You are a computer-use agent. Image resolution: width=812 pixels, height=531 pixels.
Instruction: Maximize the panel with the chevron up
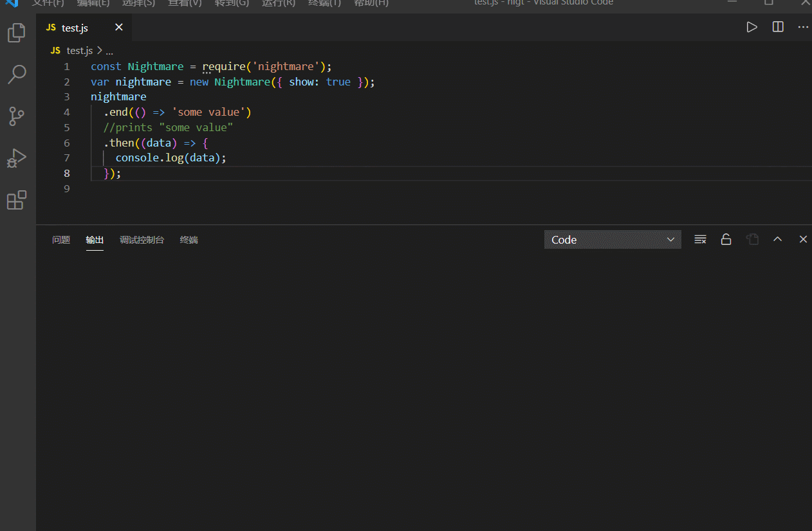click(x=777, y=239)
